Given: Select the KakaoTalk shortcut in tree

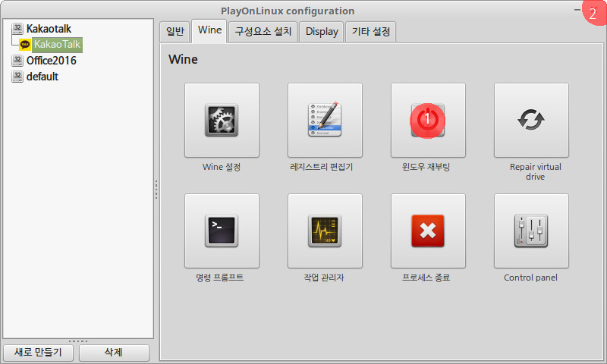Looking at the screenshot, I should coord(57,45).
